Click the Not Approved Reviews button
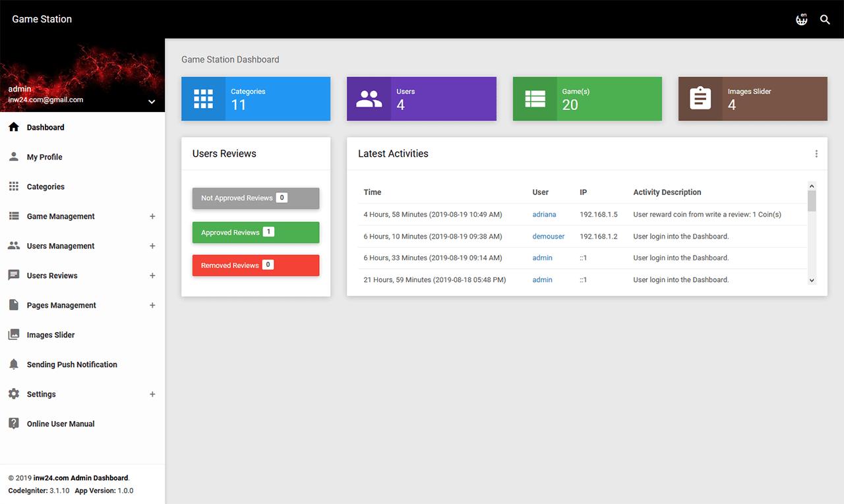Viewport: 844px width, 504px height. tap(256, 198)
